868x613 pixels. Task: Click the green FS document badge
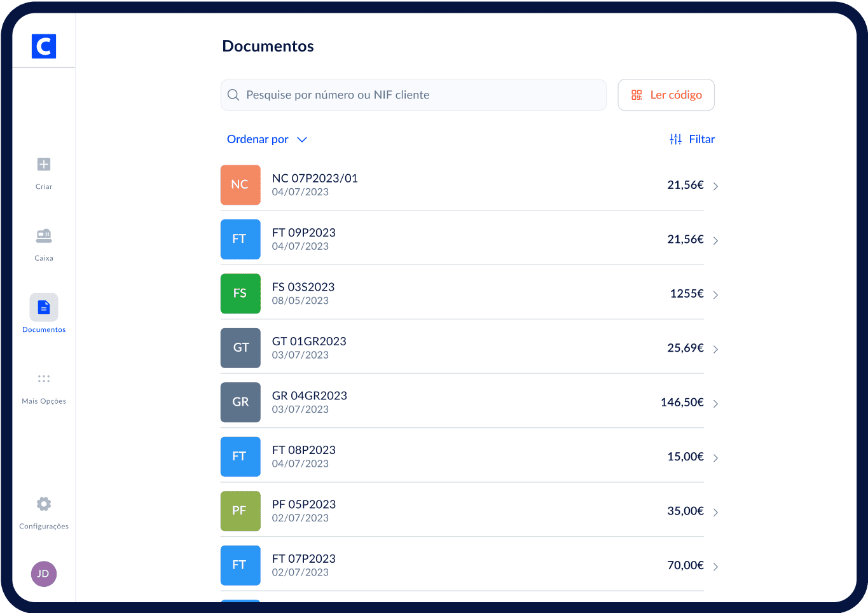[x=240, y=294]
